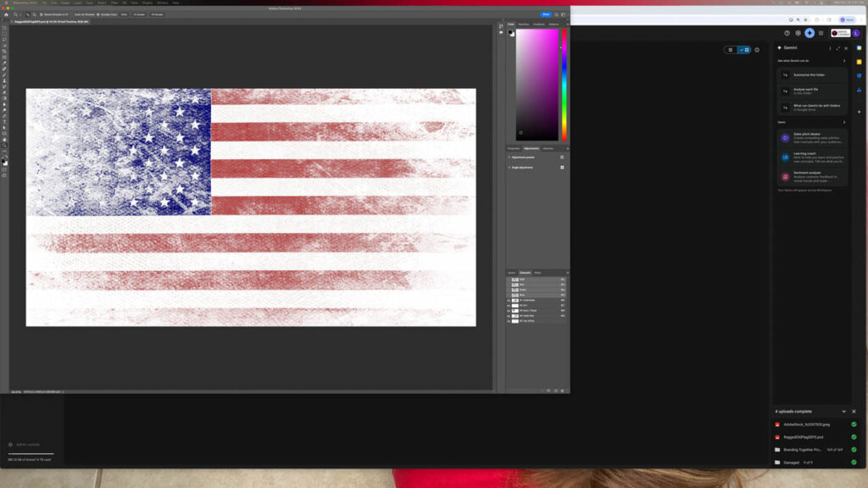Expand the Gems section arrow
The image size is (868, 488).
[x=844, y=122]
